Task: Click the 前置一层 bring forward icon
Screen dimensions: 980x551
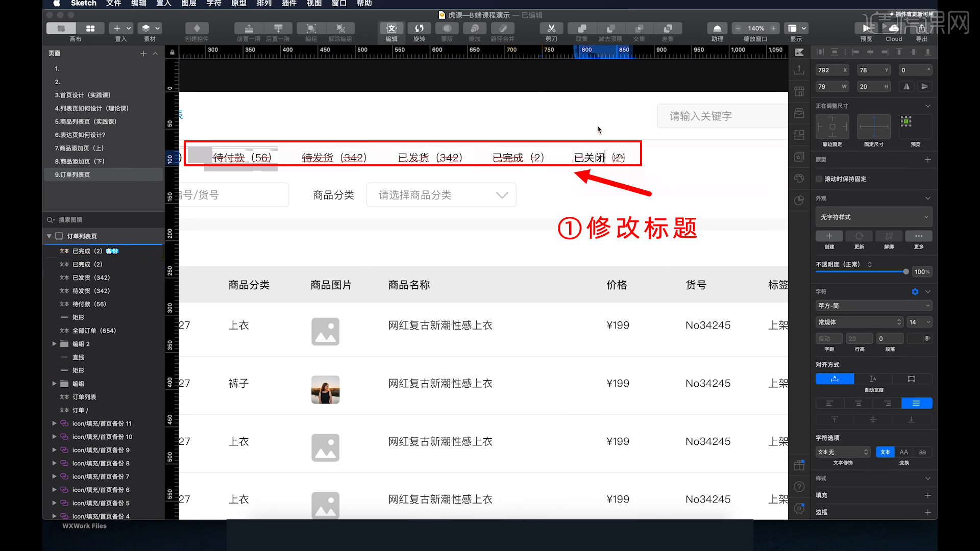Action: point(249,29)
